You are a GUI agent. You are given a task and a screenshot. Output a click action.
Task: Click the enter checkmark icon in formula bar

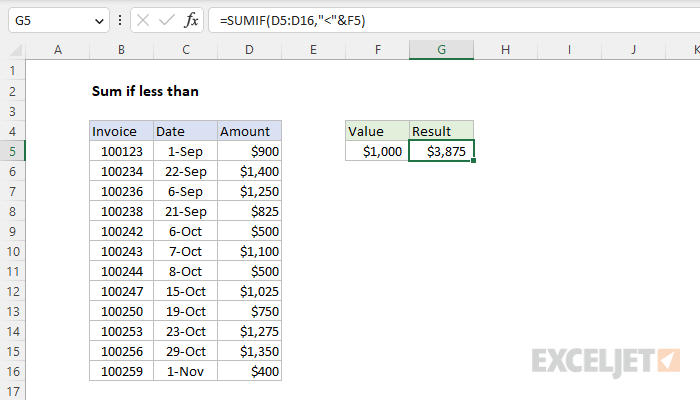167,21
